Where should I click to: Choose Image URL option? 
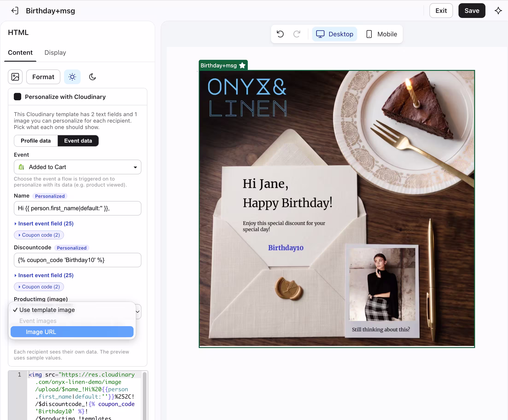tap(72, 332)
